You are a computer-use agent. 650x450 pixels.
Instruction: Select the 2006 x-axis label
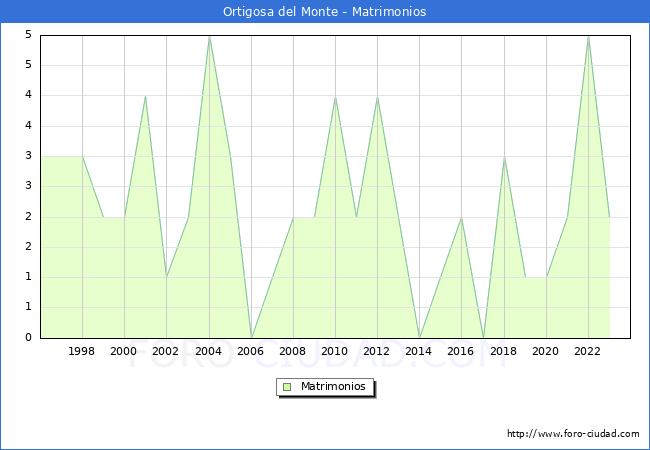coord(251,351)
